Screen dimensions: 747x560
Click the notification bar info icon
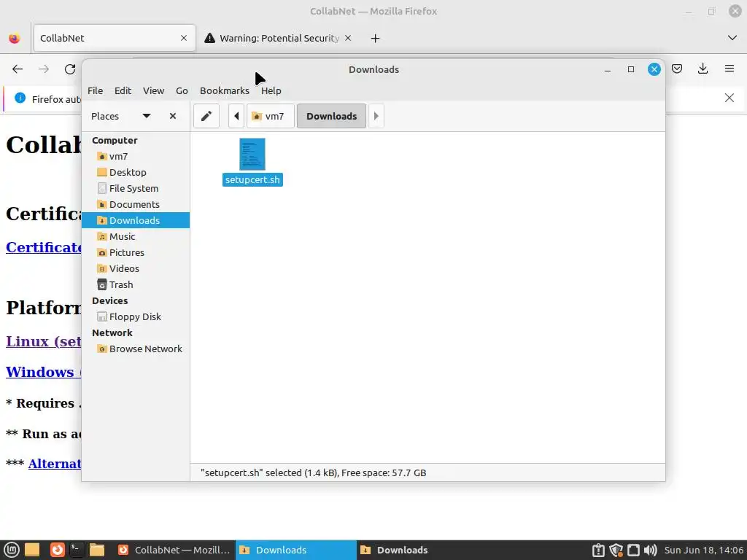pyautogui.click(x=20, y=98)
